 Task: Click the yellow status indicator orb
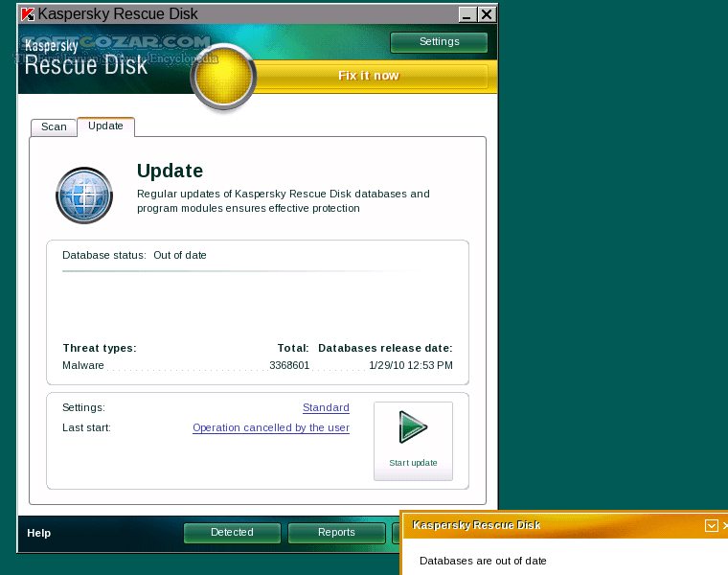click(x=223, y=77)
